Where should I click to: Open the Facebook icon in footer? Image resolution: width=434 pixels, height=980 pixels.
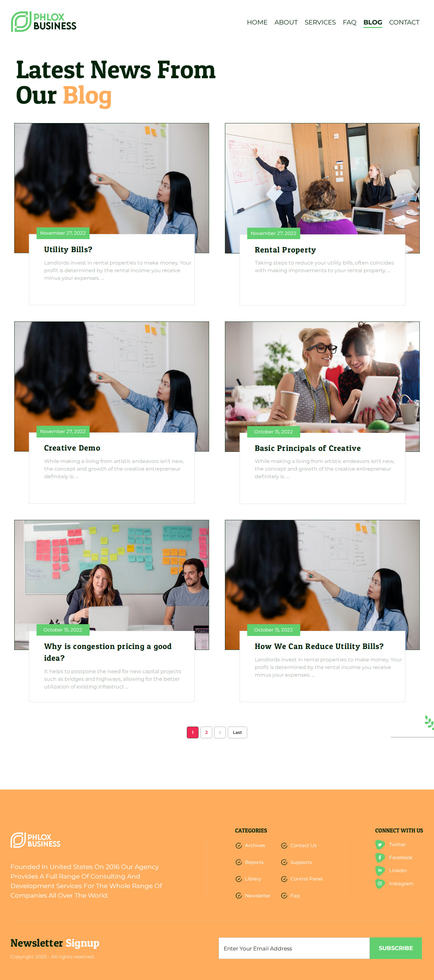[x=380, y=858]
